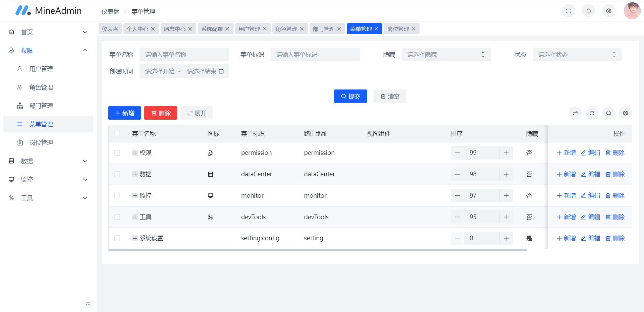This screenshot has width=644, height=312.
Task: Click the MineAdmin logo
Action: [x=48, y=11]
